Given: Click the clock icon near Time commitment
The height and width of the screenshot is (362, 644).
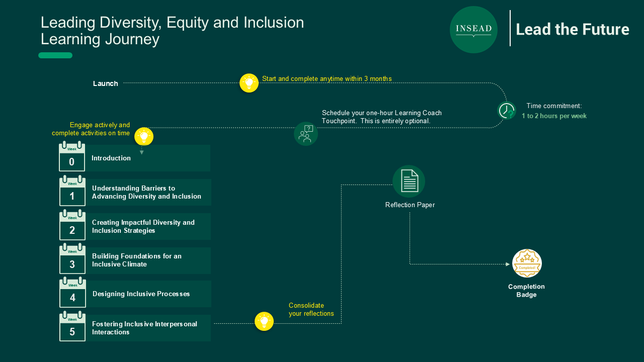Looking at the screenshot, I should (507, 111).
